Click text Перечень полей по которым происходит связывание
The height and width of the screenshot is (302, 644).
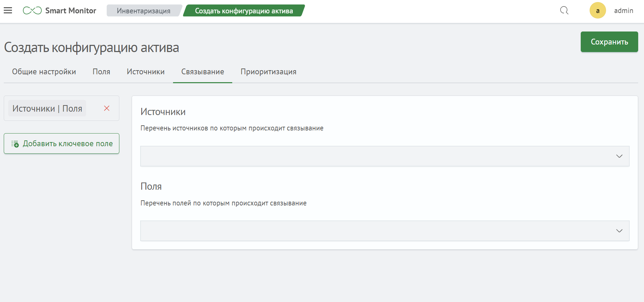[223, 203]
